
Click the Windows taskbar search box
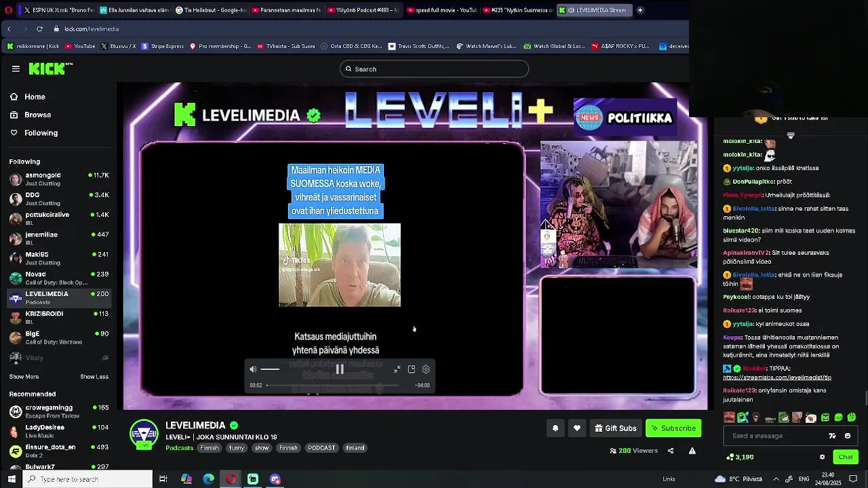(88, 479)
